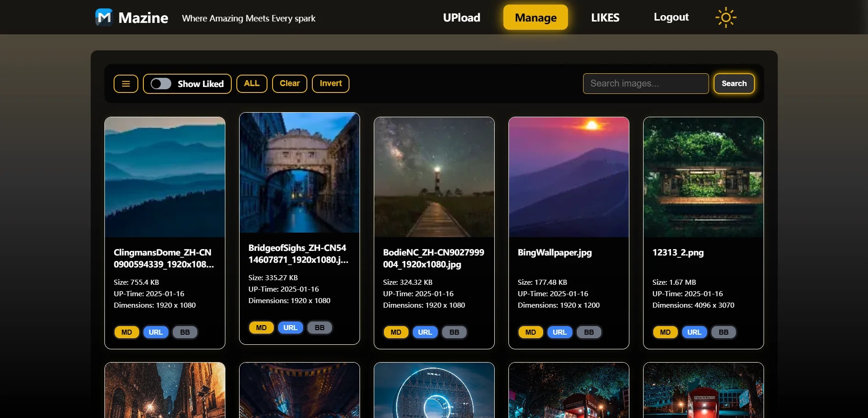The width and height of the screenshot is (868, 418).
Task: Copy URL for BodieNC image
Action: [x=425, y=332]
